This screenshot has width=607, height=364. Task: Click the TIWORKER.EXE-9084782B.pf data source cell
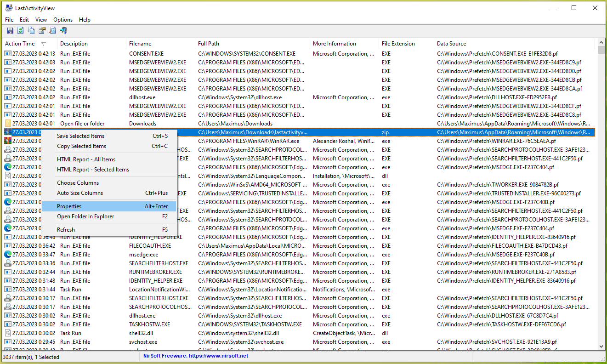(x=498, y=185)
